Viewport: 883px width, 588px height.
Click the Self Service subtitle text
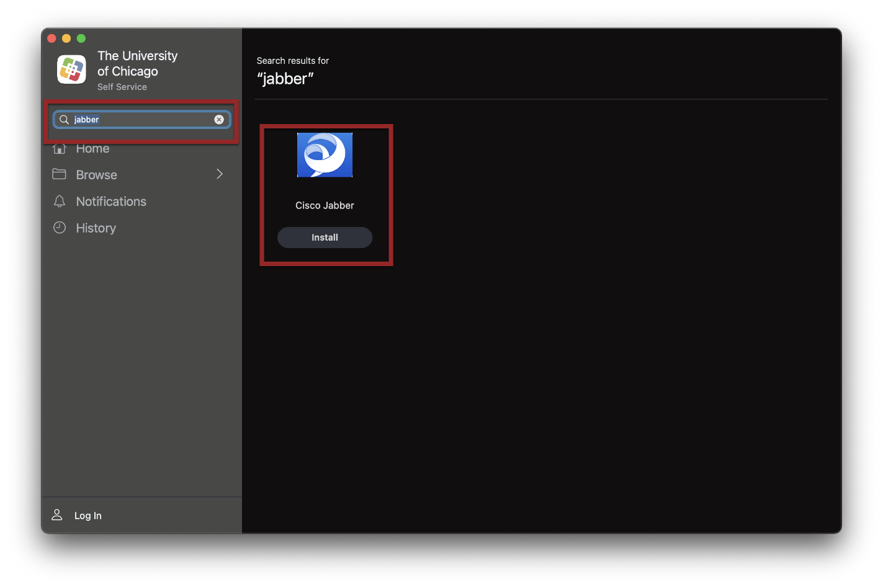(x=122, y=87)
